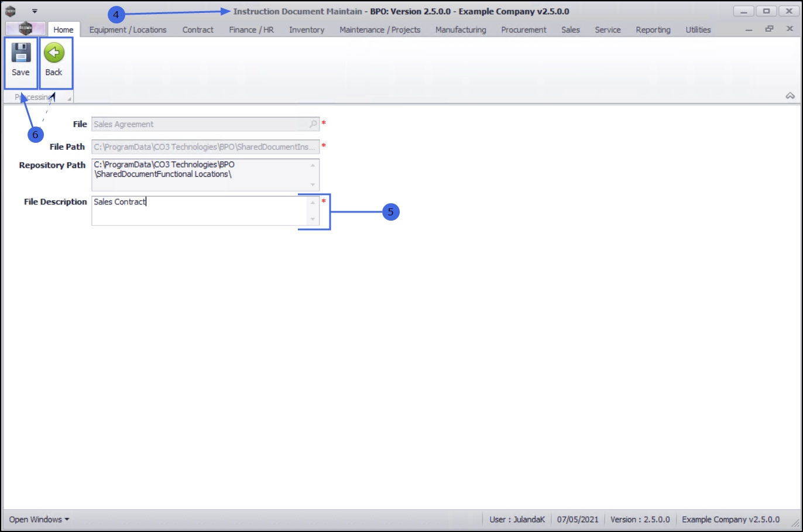Open the Manufacturing tab

coord(461,30)
